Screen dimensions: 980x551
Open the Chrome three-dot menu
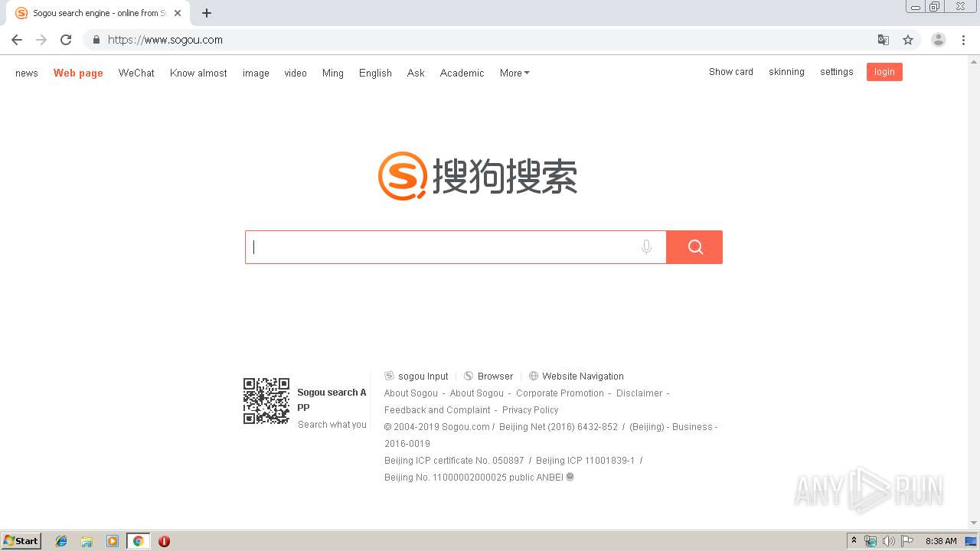point(963,40)
